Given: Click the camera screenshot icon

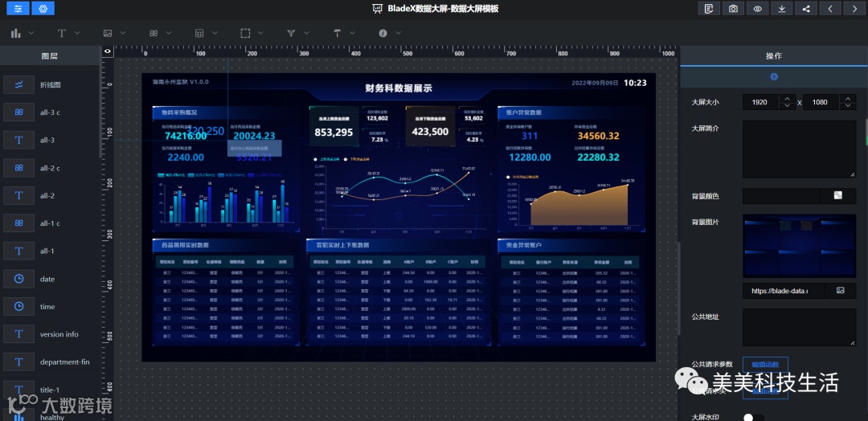Looking at the screenshot, I should tap(733, 8).
